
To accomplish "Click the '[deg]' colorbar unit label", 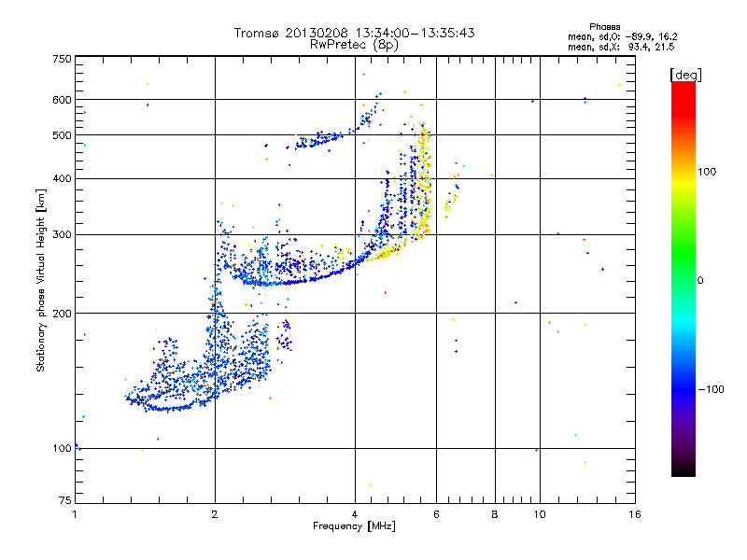I will 685,75.
